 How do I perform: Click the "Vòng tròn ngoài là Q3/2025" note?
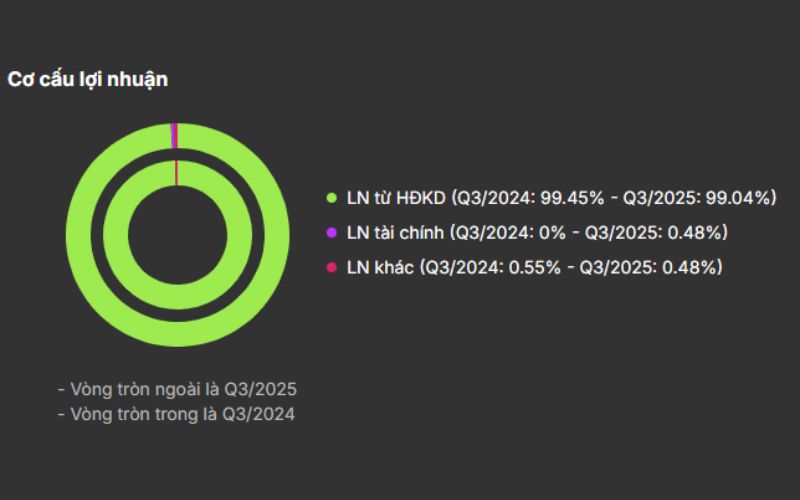tap(178, 389)
